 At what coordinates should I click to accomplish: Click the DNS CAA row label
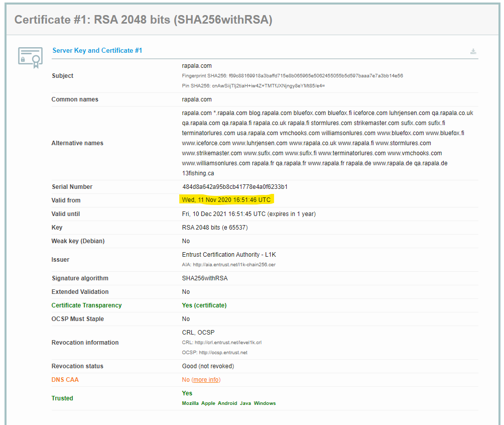[x=65, y=380]
